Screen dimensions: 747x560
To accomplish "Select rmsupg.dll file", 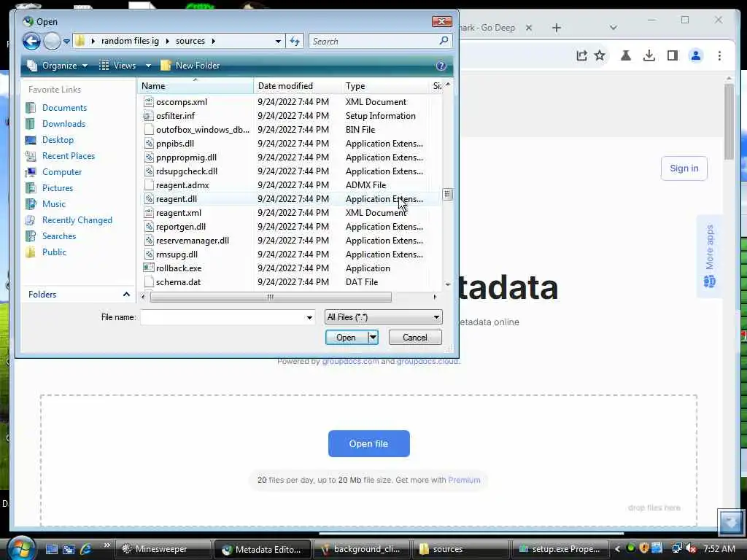I will click(177, 254).
